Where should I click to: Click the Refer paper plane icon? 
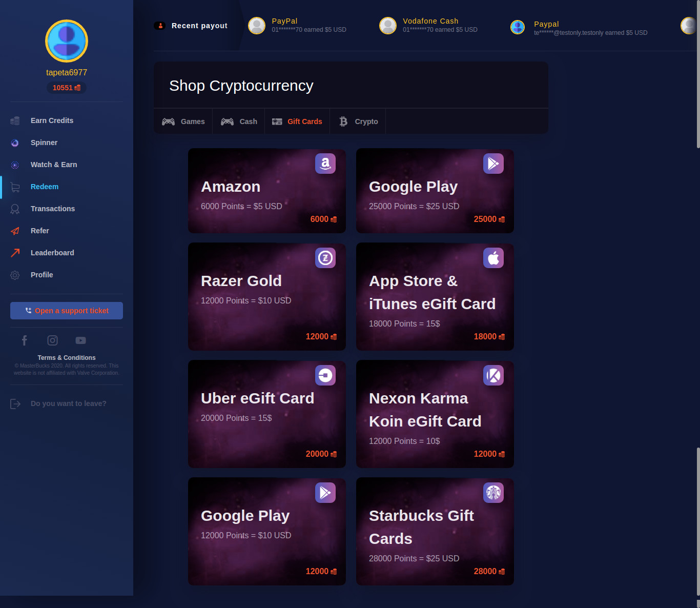click(15, 231)
